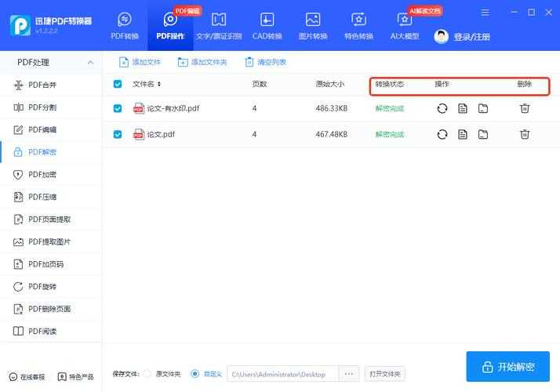The image size is (560, 392).
Task: Select the 原文件夹 radio button
Action: pyautogui.click(x=147, y=374)
